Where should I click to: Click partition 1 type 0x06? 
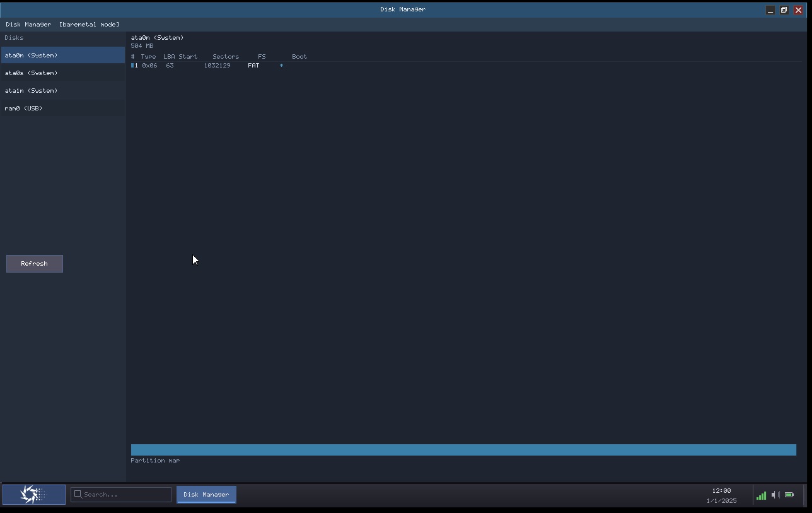tap(149, 66)
